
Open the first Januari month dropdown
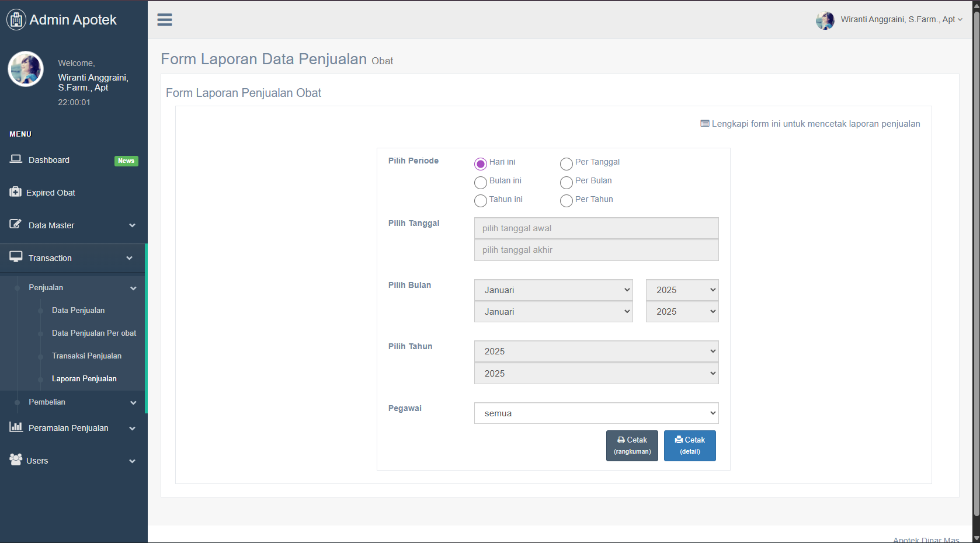pos(553,290)
